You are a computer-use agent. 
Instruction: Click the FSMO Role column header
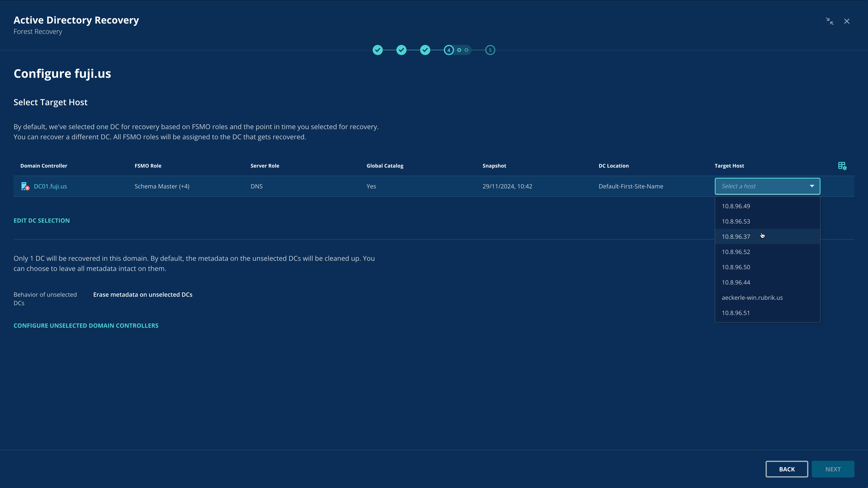148,166
